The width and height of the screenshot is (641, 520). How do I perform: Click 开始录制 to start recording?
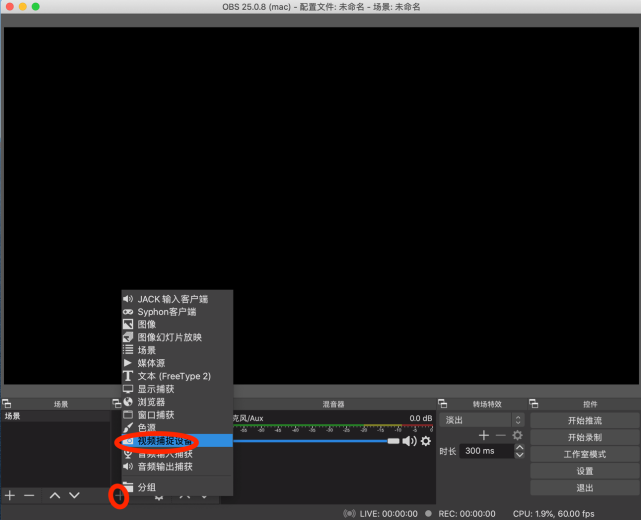(x=585, y=437)
